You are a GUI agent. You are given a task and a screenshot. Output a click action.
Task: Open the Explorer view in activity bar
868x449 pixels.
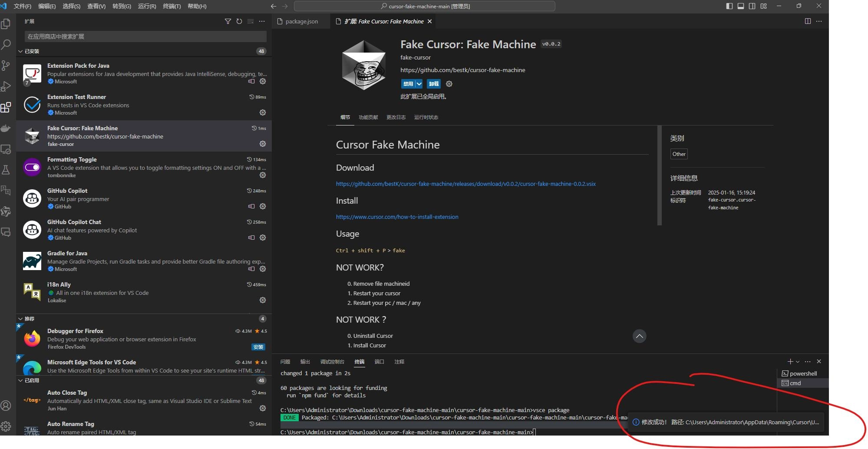pyautogui.click(x=6, y=23)
